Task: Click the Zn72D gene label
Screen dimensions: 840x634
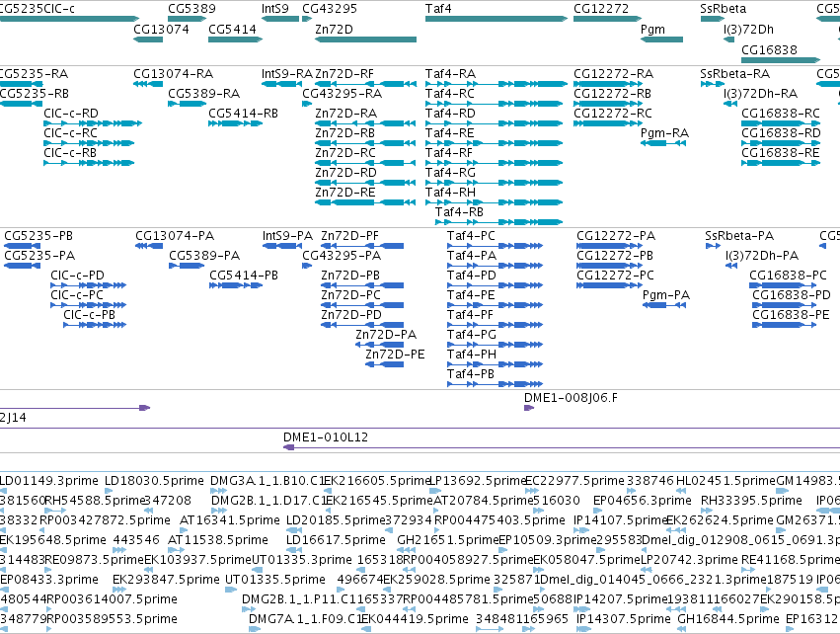Action: pos(334,29)
